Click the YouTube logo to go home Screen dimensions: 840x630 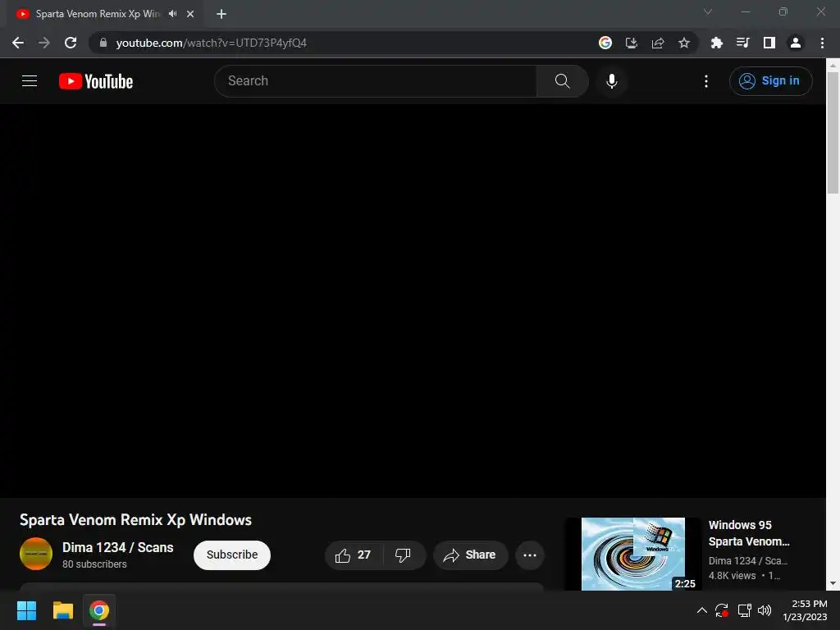(96, 81)
